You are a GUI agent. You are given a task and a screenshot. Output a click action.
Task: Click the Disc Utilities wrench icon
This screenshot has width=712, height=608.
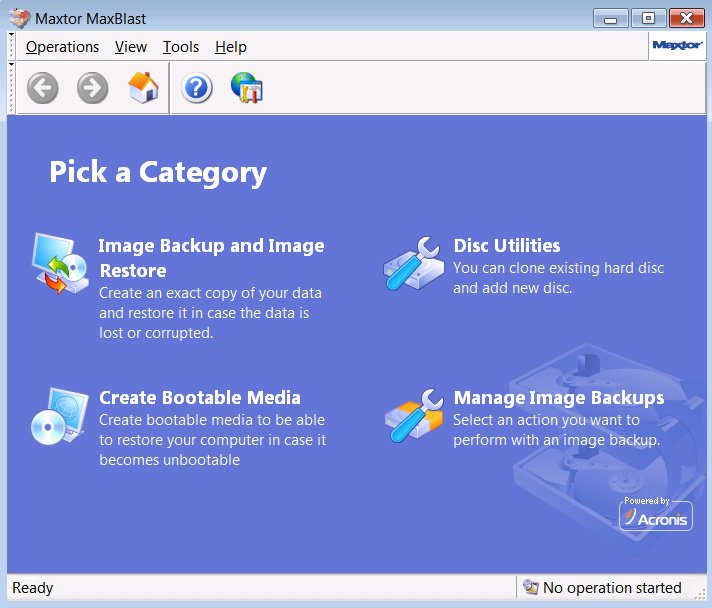pyautogui.click(x=414, y=263)
